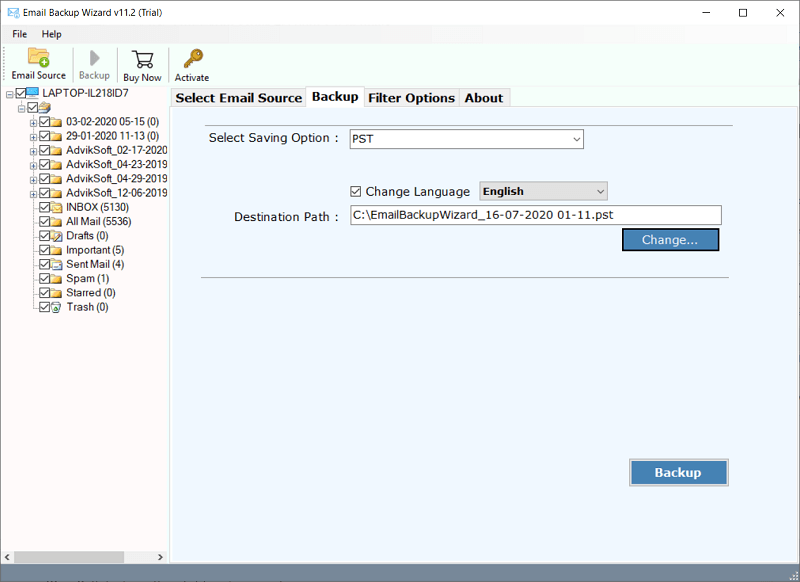Image resolution: width=800 pixels, height=582 pixels.
Task: Expand the AdvikSoft_12-06-2019 folder node
Action: pyautogui.click(x=33, y=194)
